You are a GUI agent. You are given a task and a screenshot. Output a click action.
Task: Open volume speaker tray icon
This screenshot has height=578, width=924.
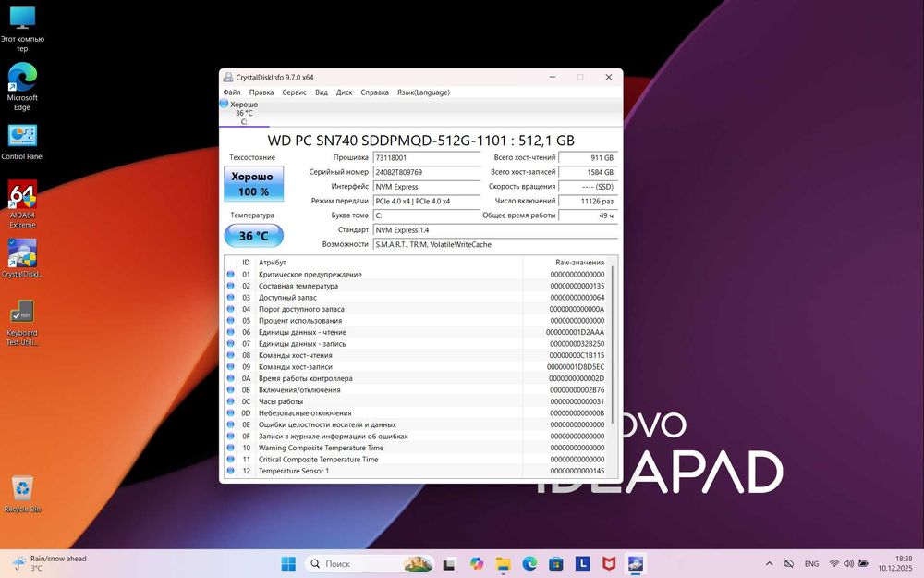[x=848, y=564]
